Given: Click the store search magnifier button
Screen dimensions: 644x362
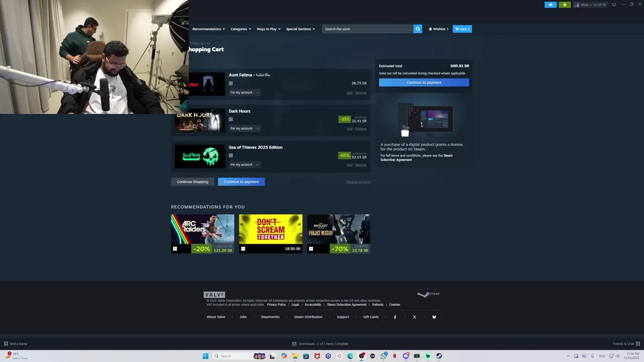Looking at the screenshot, I should click(x=418, y=29).
